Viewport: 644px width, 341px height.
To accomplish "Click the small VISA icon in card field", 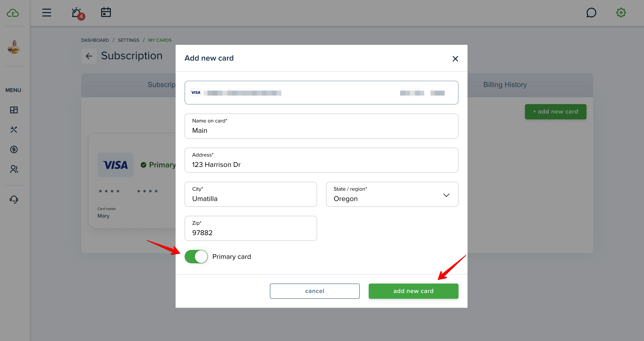I will click(x=196, y=93).
